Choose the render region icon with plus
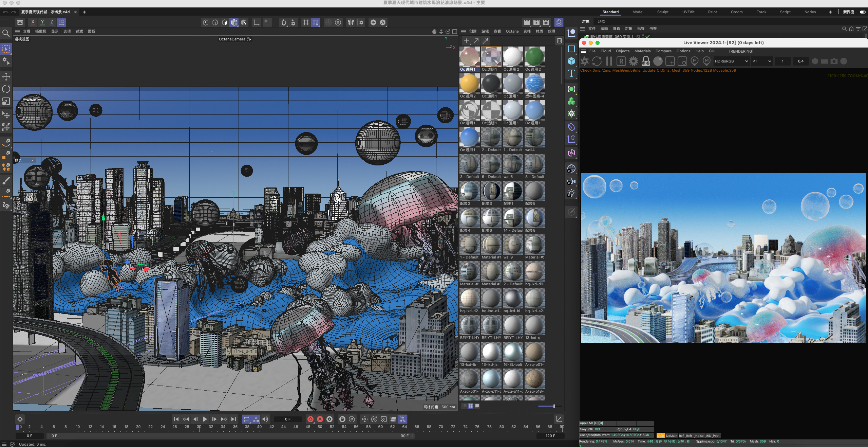The image size is (868, 447). 670,61
